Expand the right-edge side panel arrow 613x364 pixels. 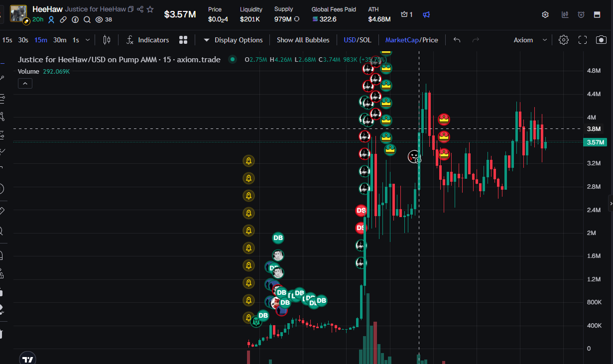coord(611,203)
